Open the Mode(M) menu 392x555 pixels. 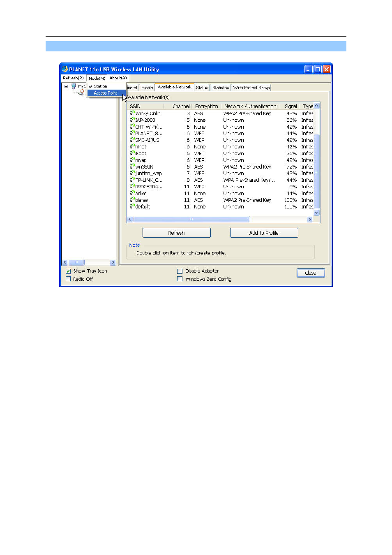(x=97, y=78)
